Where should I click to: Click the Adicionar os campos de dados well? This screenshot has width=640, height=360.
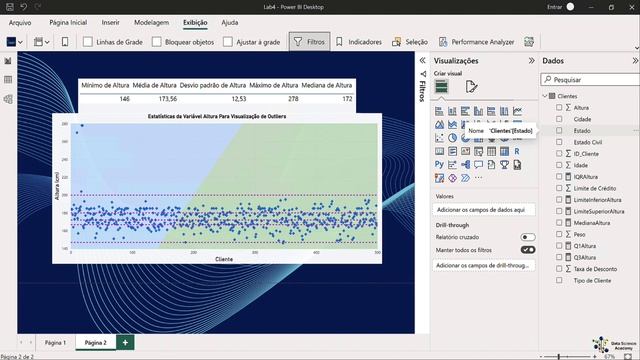(484, 210)
